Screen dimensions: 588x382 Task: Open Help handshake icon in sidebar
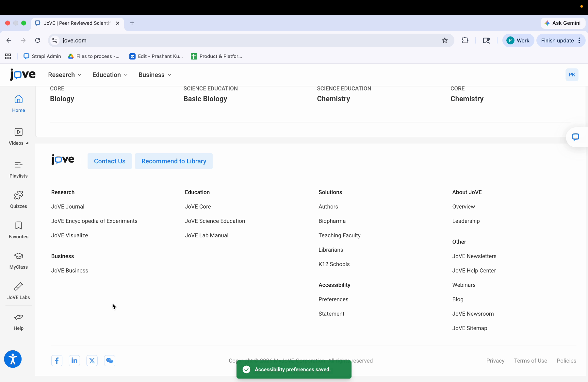coord(19,317)
